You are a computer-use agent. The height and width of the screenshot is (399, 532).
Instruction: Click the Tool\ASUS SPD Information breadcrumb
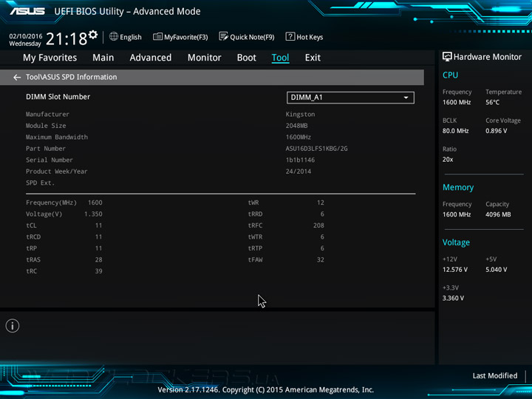[x=71, y=77]
